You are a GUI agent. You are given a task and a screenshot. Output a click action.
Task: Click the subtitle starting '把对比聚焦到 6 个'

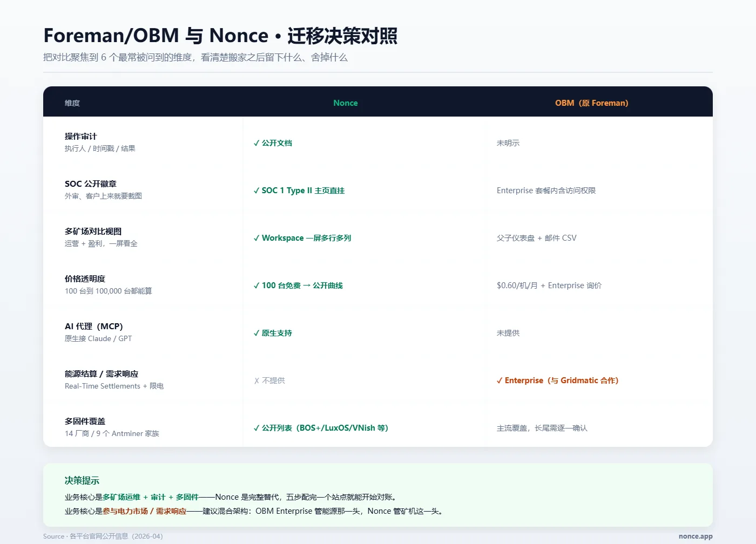[195, 57]
